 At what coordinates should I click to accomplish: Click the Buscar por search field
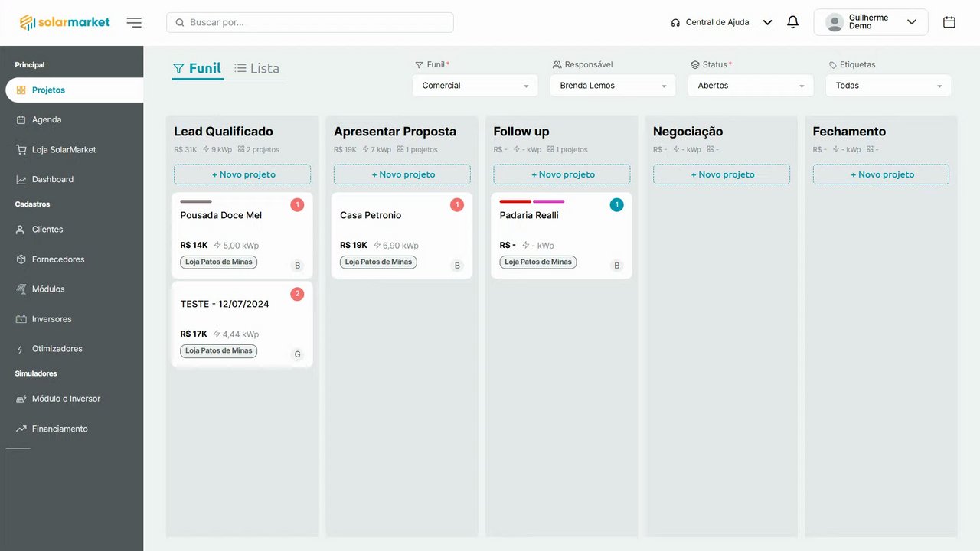310,22
